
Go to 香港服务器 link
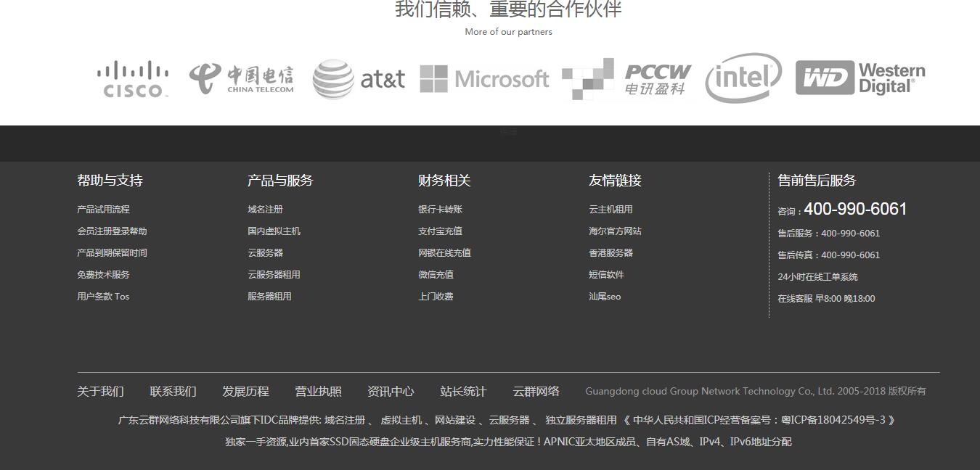tap(611, 253)
